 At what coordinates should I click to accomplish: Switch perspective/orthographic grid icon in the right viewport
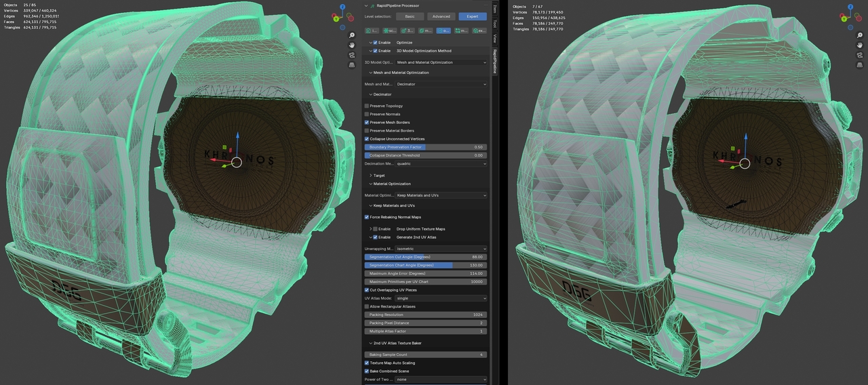(860, 65)
